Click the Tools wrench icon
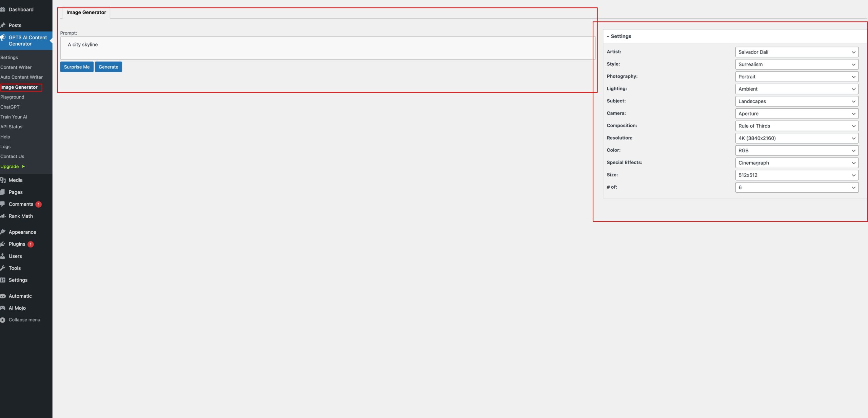Screen dimensions: 868x418 tap(3, 268)
